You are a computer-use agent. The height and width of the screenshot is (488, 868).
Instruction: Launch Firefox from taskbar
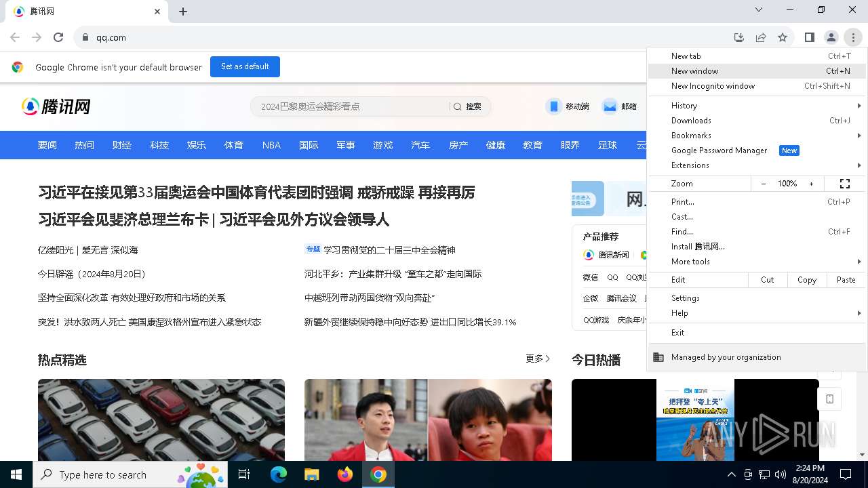pyautogui.click(x=345, y=474)
